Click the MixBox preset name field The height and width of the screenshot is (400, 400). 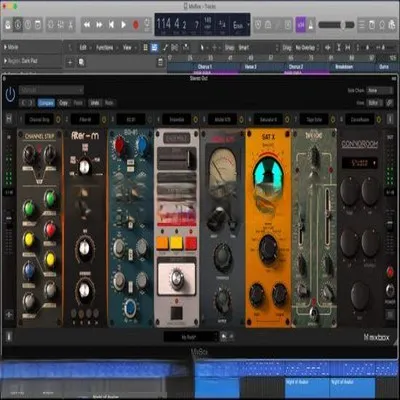[189, 337]
